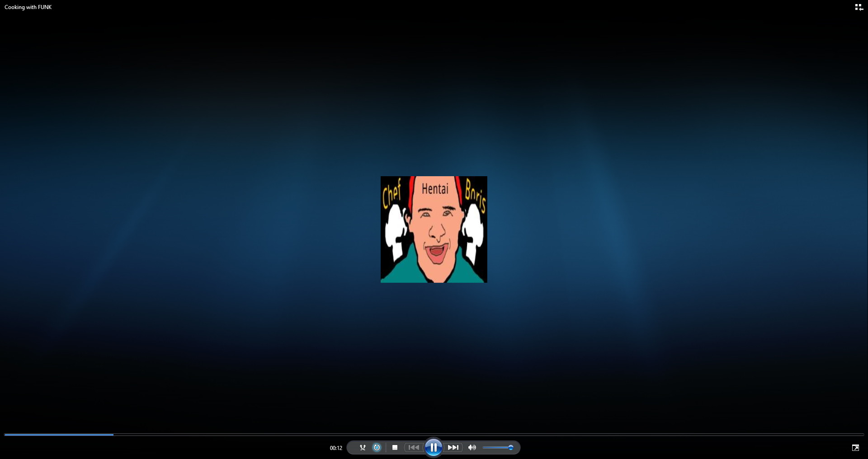
Task: Click the played portion of seek bar
Action: [x=59, y=435]
